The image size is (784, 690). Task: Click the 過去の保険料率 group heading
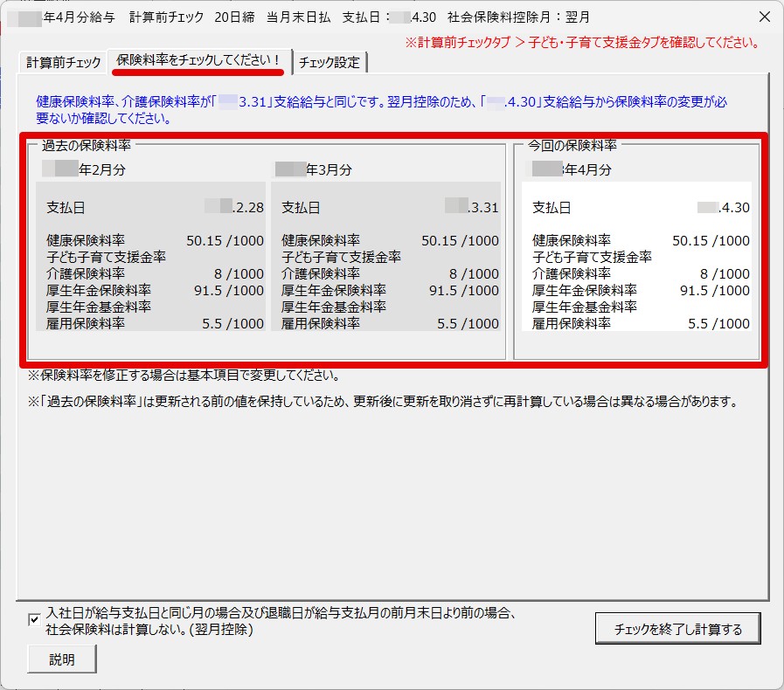point(87,145)
